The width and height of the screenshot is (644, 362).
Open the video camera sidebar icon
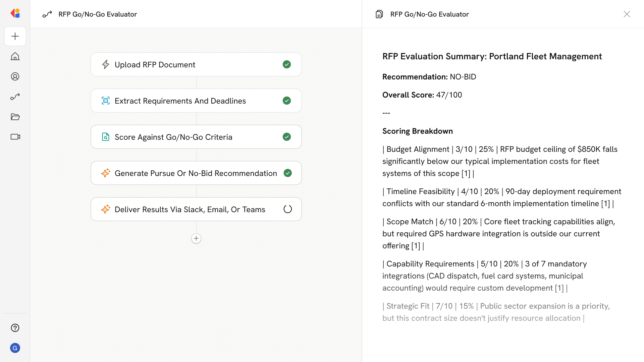(15, 137)
